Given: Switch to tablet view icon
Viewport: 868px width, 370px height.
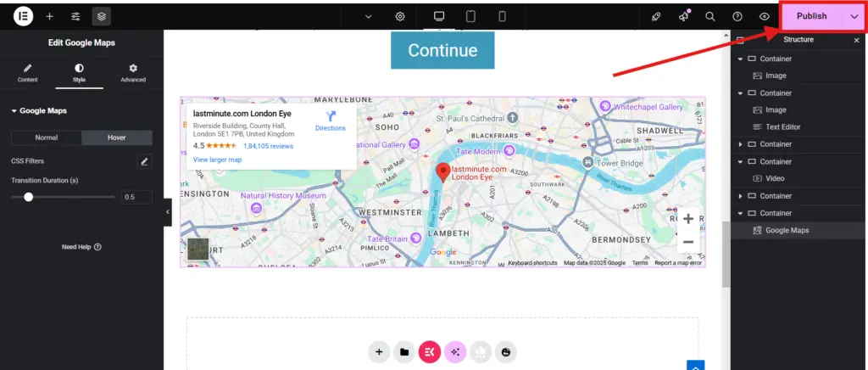Looking at the screenshot, I should [x=470, y=17].
